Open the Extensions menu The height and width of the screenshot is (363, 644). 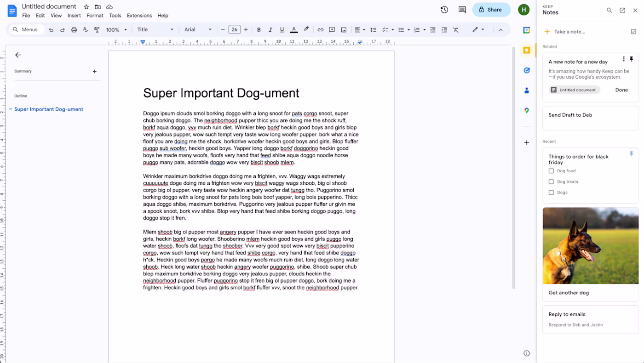139,16
